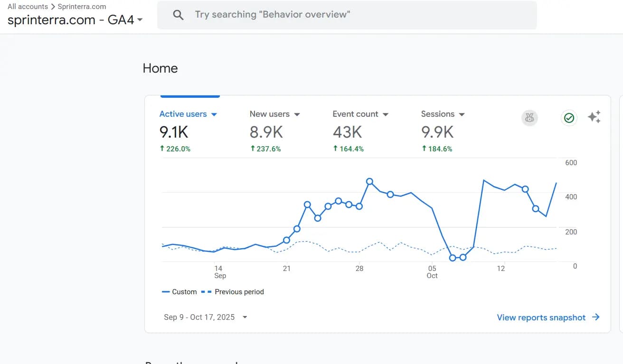Focus the search box 'Behavior overview'

(347, 15)
